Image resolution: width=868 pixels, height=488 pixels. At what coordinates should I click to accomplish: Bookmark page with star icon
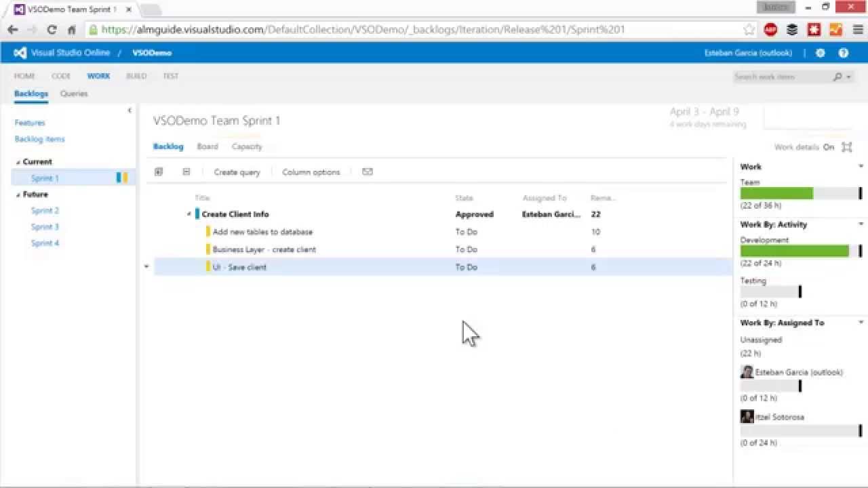749,30
